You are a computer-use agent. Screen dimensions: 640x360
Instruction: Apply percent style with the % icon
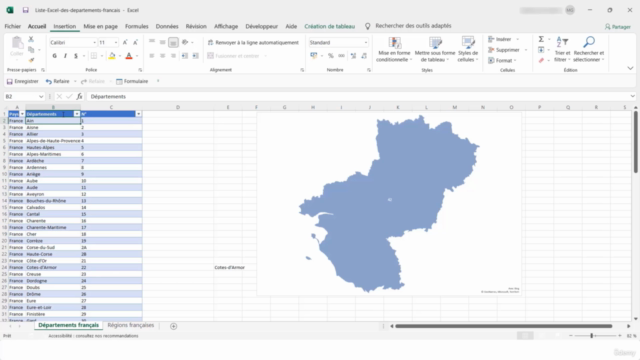pos(331,56)
